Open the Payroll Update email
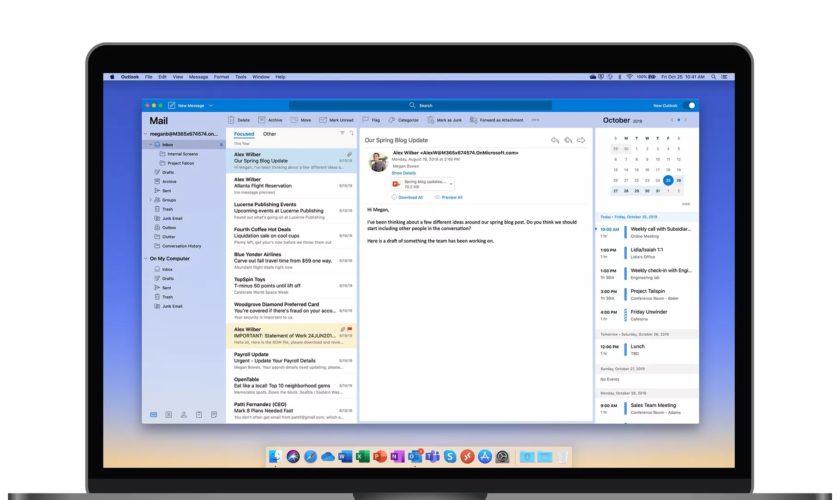 tap(292, 361)
